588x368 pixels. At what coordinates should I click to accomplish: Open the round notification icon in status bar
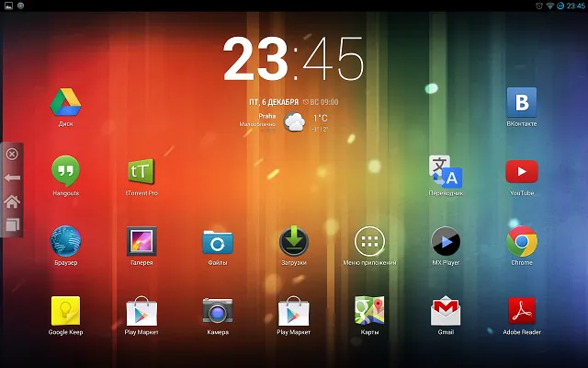[x=20, y=6]
